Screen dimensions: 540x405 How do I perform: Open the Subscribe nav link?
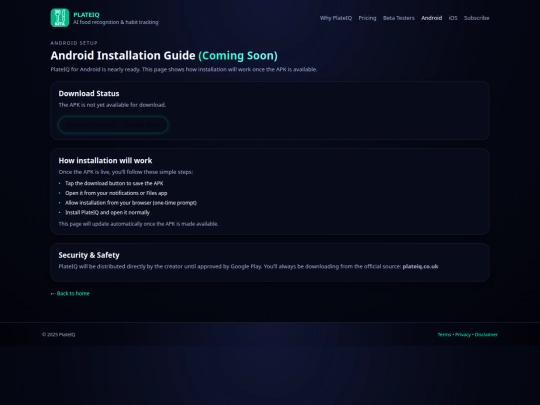click(476, 18)
